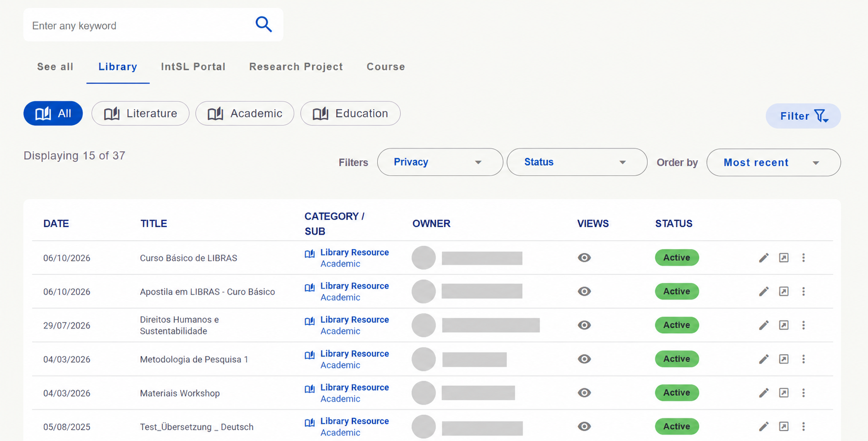Open the Filter funnel button
The height and width of the screenshot is (441, 868).
click(803, 116)
